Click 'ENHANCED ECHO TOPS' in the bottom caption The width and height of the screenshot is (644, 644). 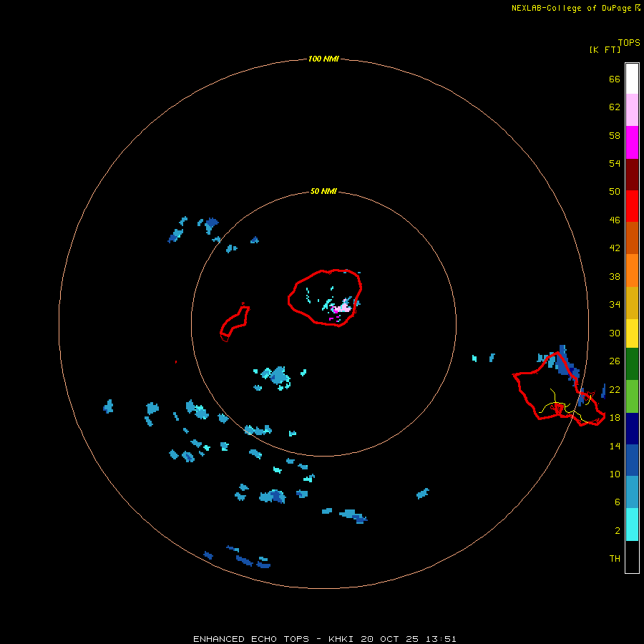coord(250,639)
